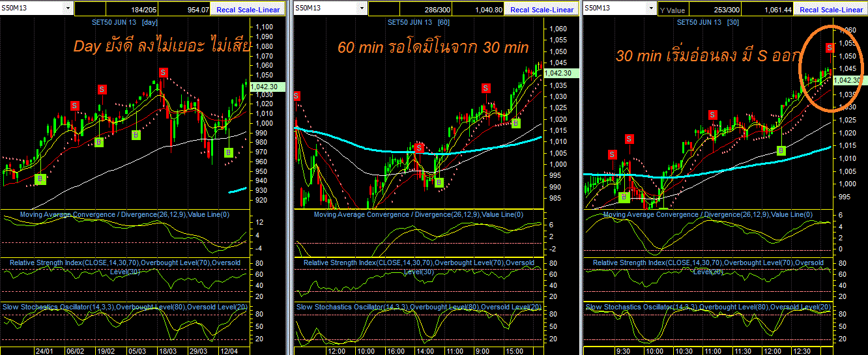Click the leftmost S sell marker on the 30-minute chart

(612, 154)
